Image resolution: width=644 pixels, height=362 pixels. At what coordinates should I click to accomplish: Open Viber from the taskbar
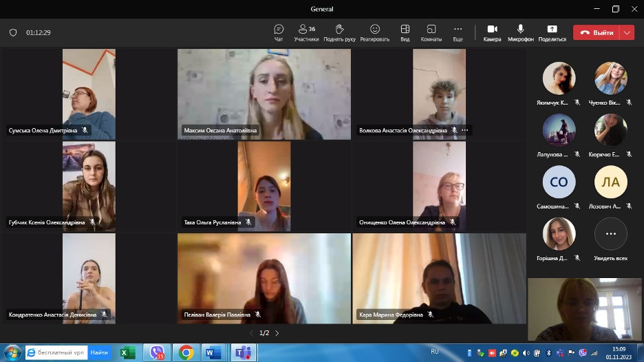tap(157, 352)
